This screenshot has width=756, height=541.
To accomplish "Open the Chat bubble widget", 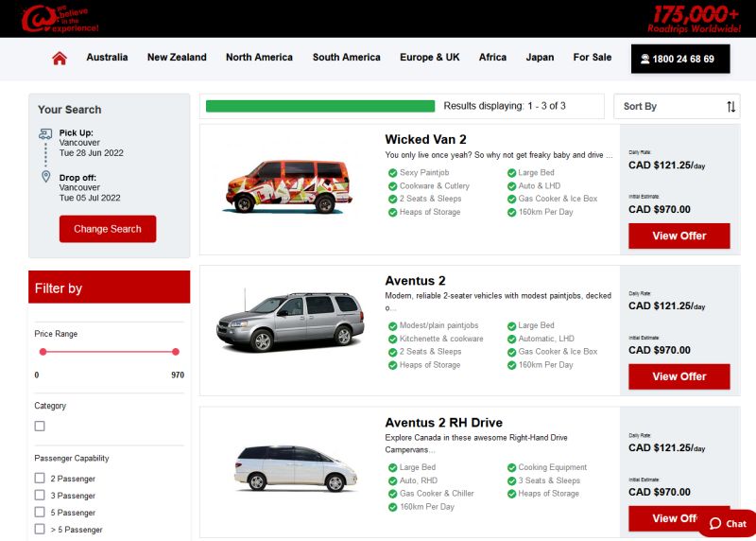I will click(728, 524).
